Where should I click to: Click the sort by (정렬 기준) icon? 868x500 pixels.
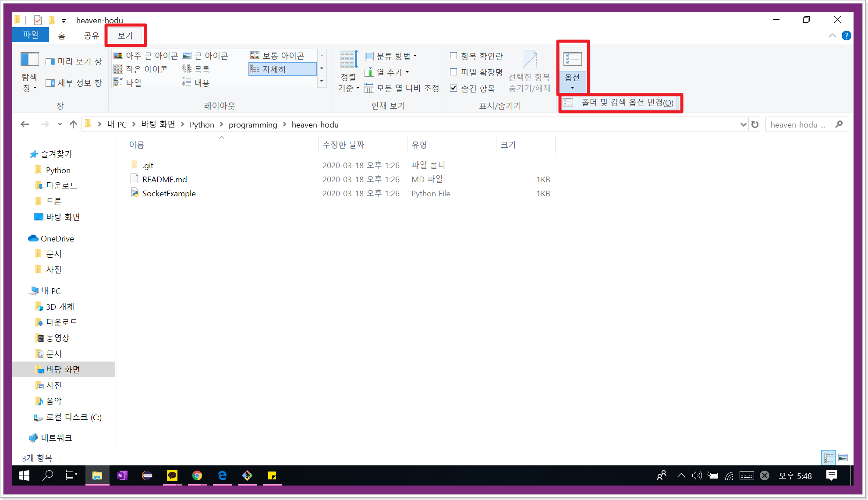point(348,60)
